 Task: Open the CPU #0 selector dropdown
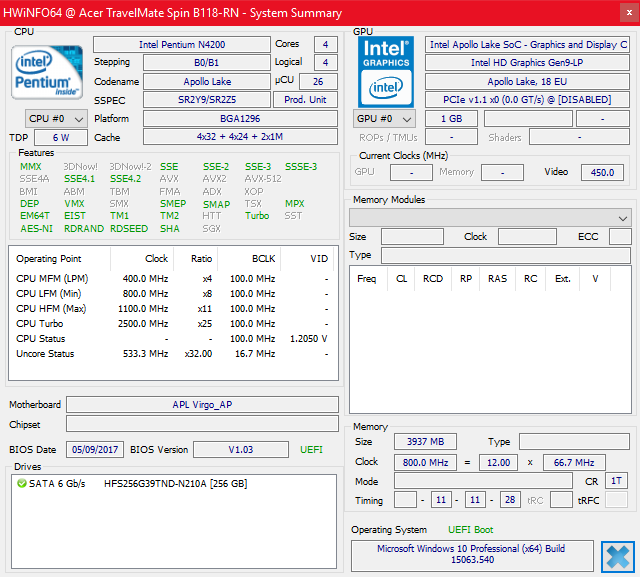click(x=55, y=118)
